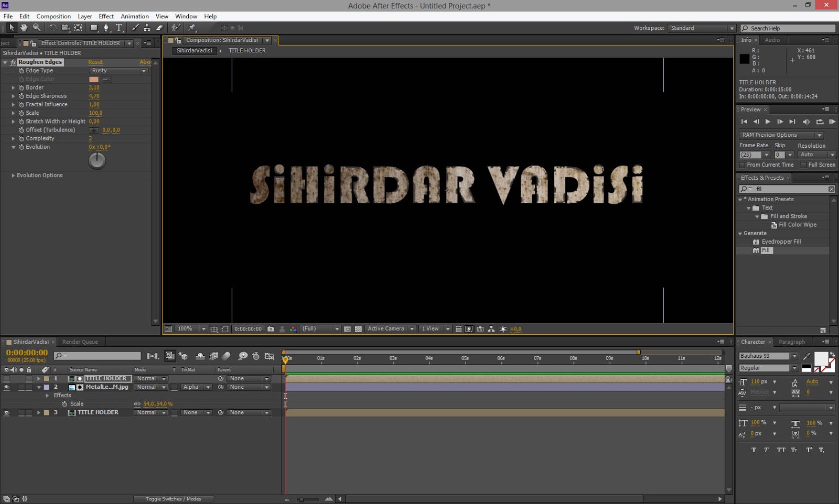Select the Hand tool
Viewport: 839px width, 504px height.
pyautogui.click(x=24, y=28)
